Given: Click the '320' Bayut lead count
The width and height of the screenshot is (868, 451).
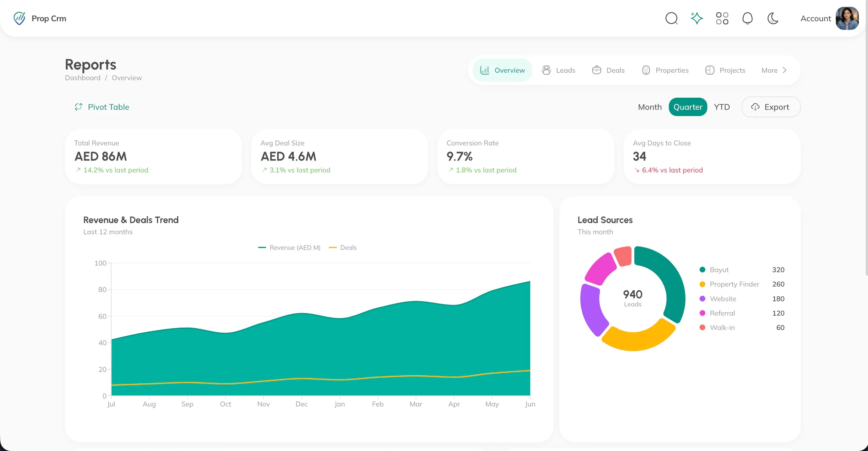Looking at the screenshot, I should point(778,270).
